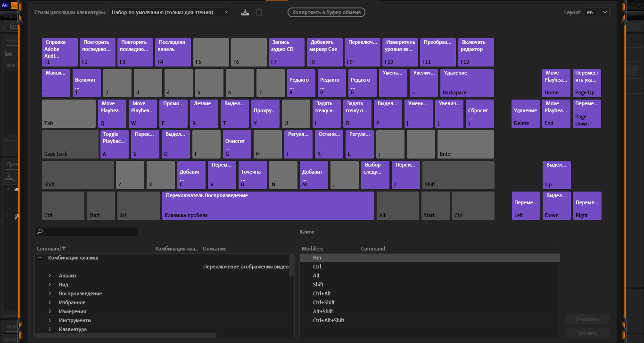Open the keyboard layout styles dropdown
Viewport: 644px width, 343px height.
(170, 12)
